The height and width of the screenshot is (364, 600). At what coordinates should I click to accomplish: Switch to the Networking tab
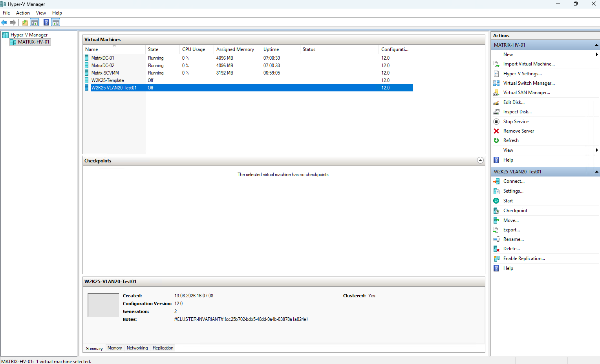pos(137,348)
